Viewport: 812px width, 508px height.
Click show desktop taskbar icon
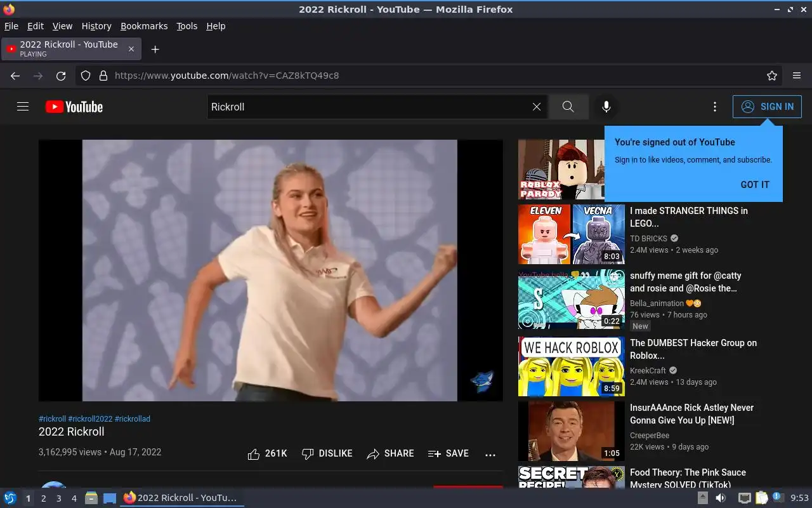tap(110, 498)
